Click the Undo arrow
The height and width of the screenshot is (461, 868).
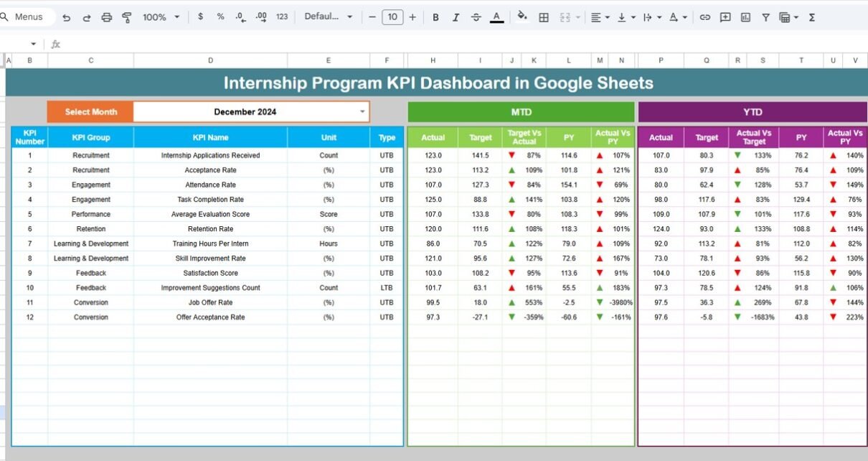tap(67, 17)
